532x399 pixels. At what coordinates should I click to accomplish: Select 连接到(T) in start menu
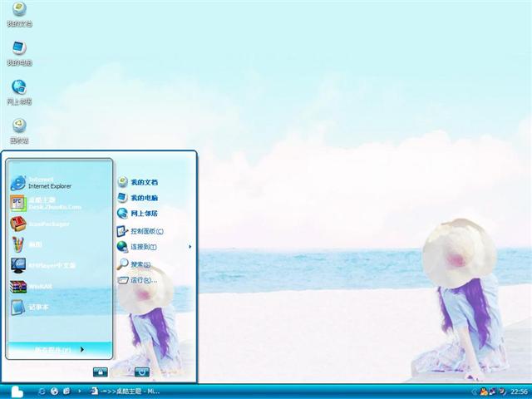(x=137, y=247)
